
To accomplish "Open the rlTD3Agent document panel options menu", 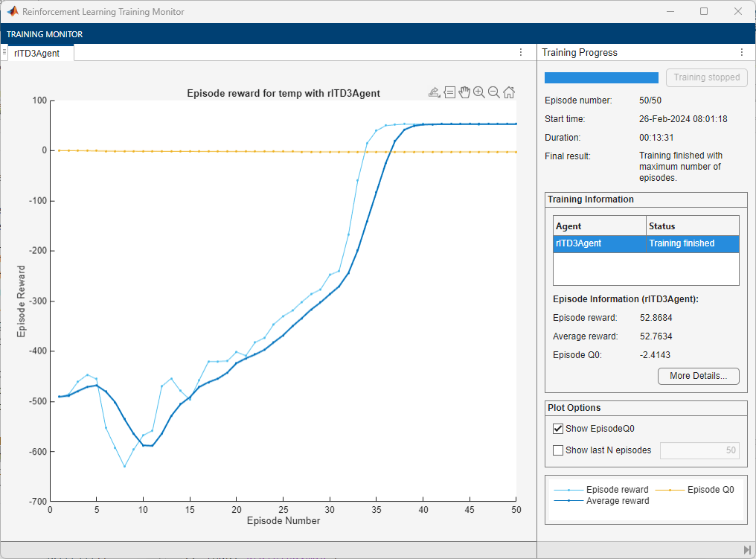I will [521, 53].
